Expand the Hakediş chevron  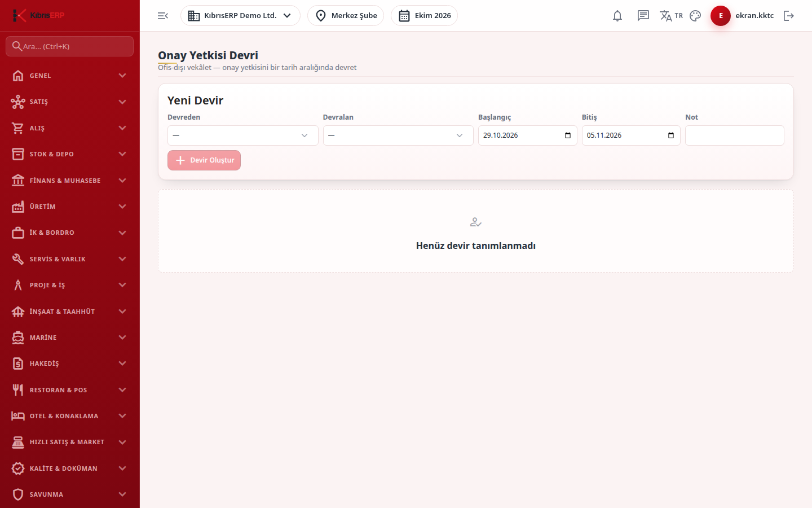click(x=122, y=364)
